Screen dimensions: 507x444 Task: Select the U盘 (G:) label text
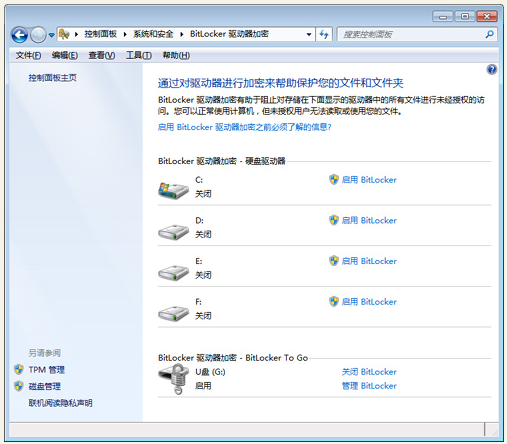(x=210, y=372)
